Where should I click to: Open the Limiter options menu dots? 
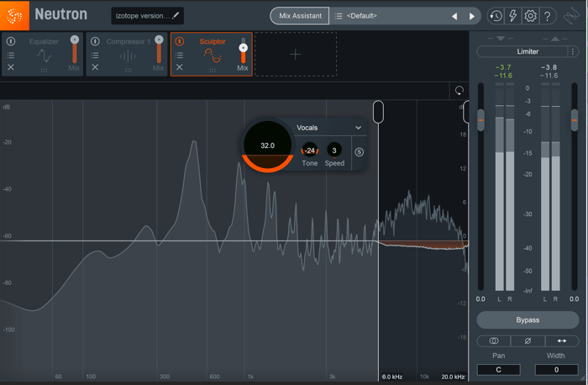(573, 51)
